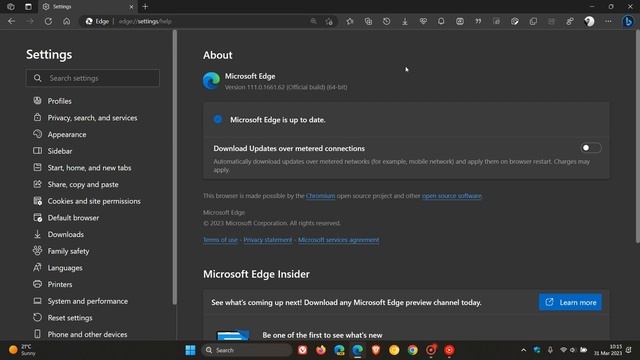This screenshot has width=640, height=360.
Task: Open Family safety settings section
Action: click(61, 251)
